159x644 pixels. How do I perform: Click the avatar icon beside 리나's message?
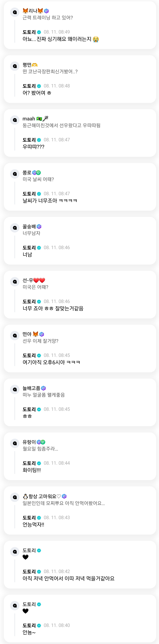tap(15, 12)
